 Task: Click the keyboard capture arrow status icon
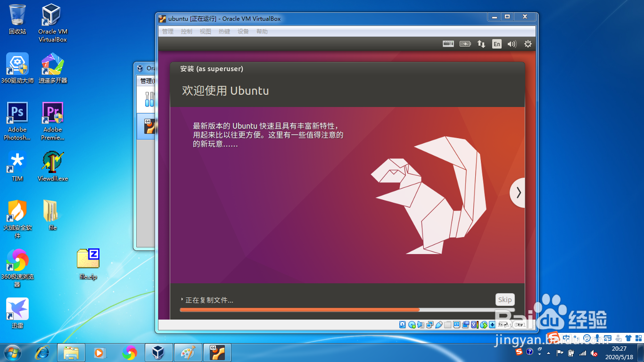[x=492, y=324]
